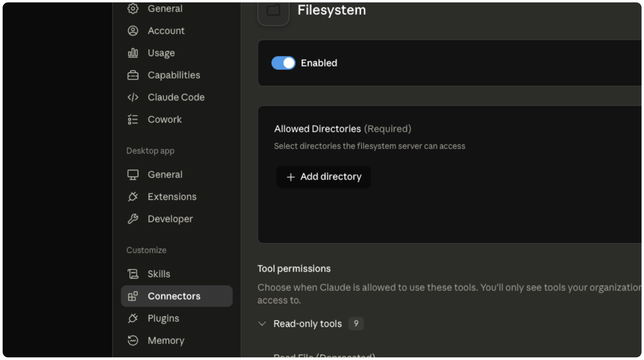Click the Developer wrench icon

(x=133, y=219)
